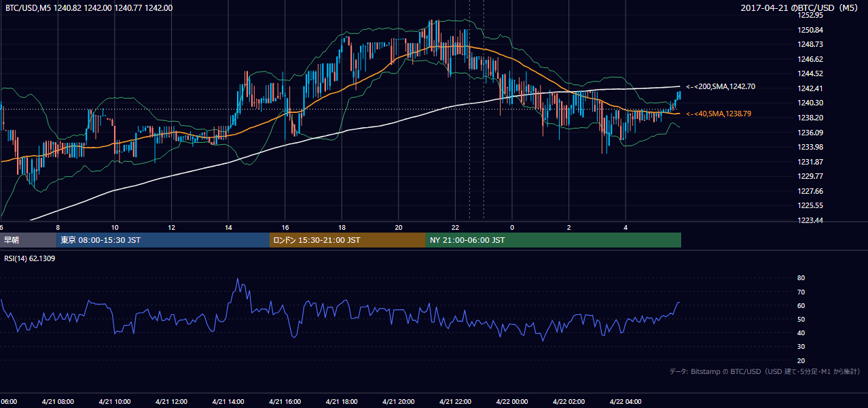The image size is (868, 408).
Task: Click the 200 SMA 1242.70 label
Action: click(x=721, y=87)
